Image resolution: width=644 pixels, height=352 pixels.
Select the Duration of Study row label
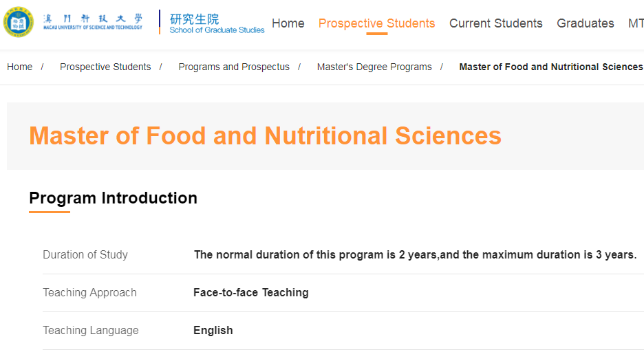tap(85, 255)
